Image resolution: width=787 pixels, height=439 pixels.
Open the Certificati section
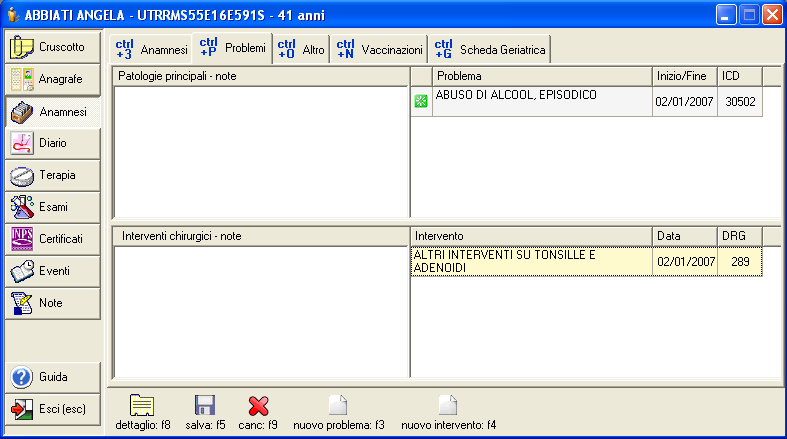[53, 240]
